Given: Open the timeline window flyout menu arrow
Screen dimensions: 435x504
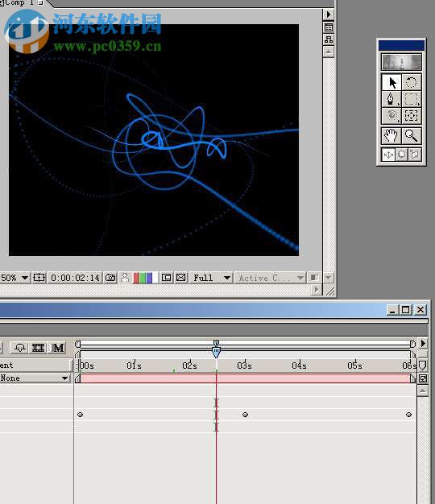Looking at the screenshot, I should point(423,344).
